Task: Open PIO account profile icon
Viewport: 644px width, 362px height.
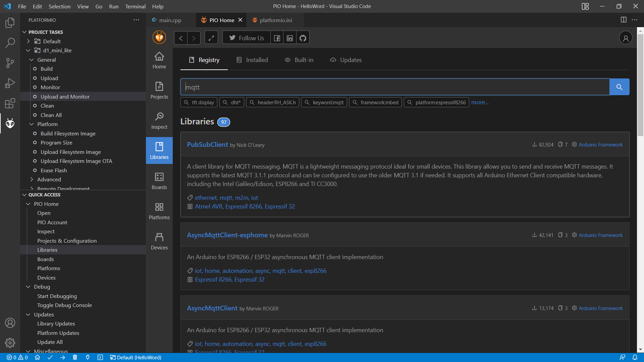Action: (626, 38)
